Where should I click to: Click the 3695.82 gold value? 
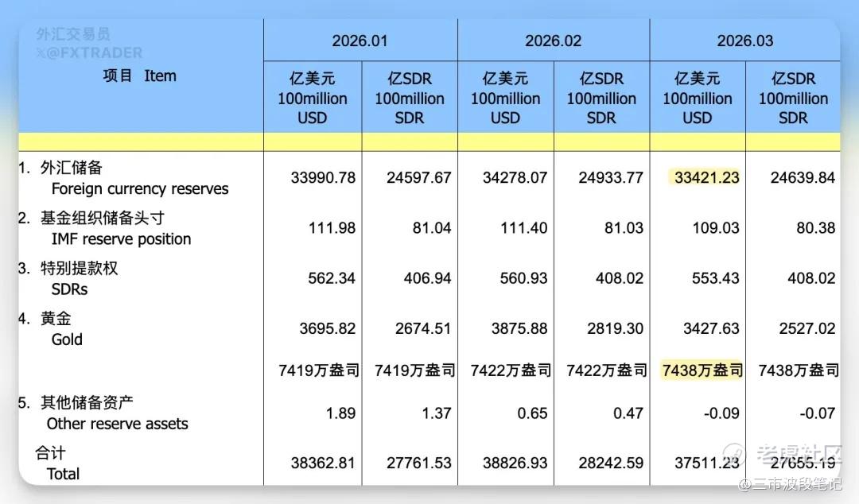[327, 328]
